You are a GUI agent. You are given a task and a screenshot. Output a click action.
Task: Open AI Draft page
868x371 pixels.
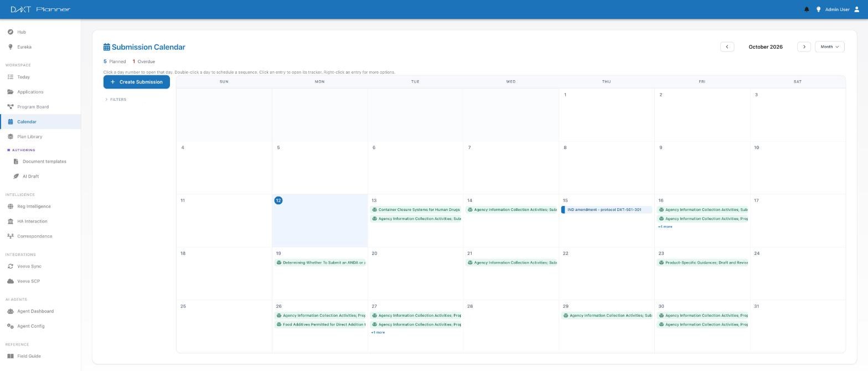[x=40, y=177]
